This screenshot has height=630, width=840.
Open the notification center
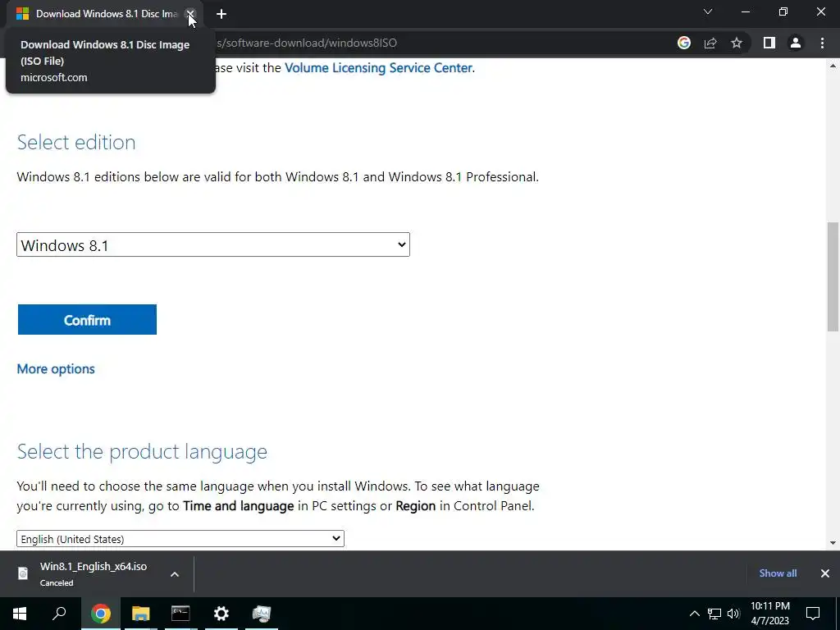[813, 614]
